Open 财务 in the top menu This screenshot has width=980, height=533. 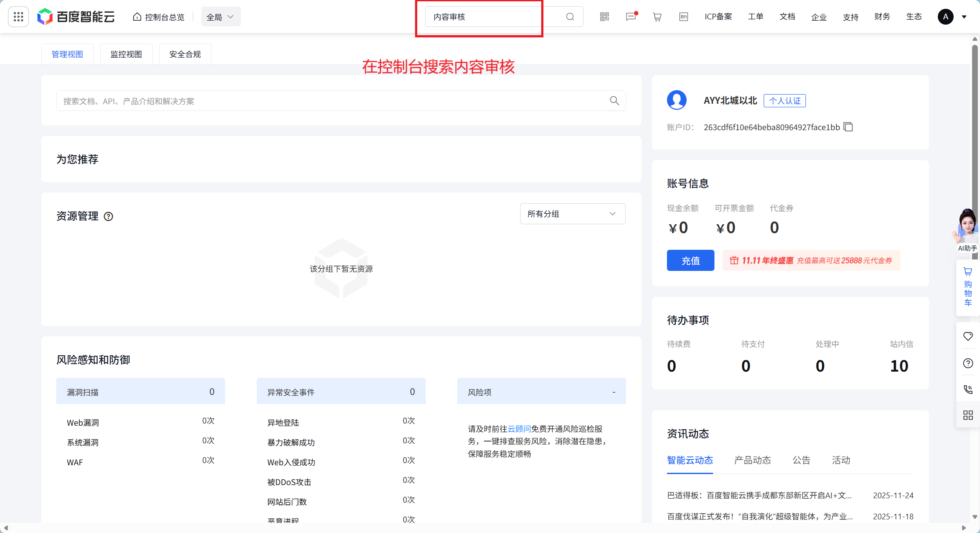click(882, 17)
